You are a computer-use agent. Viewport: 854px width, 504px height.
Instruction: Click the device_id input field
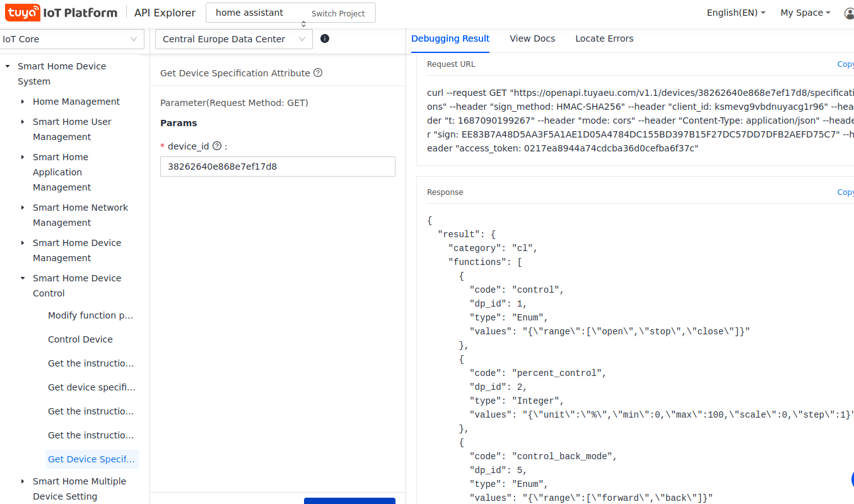click(278, 167)
